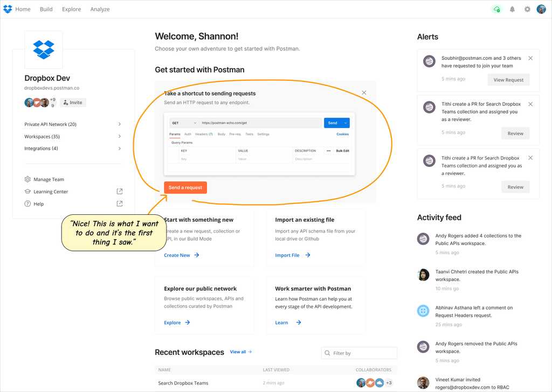Go to the Explore menu item
This screenshot has width=552, height=392.
[72, 9]
